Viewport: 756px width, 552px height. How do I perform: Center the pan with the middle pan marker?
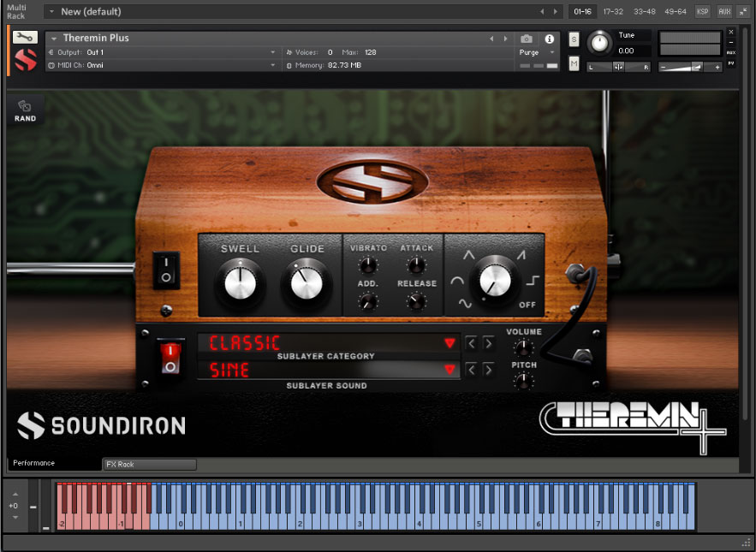[x=619, y=68]
